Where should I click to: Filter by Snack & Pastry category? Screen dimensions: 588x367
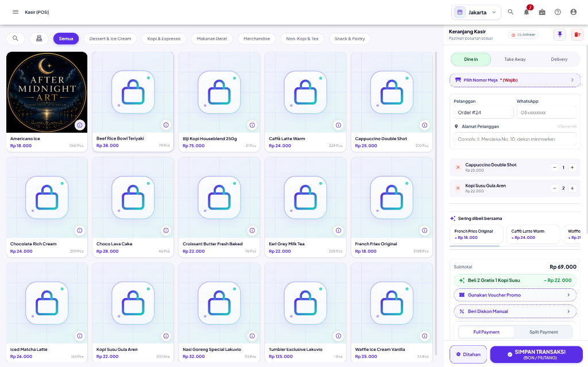(x=350, y=38)
